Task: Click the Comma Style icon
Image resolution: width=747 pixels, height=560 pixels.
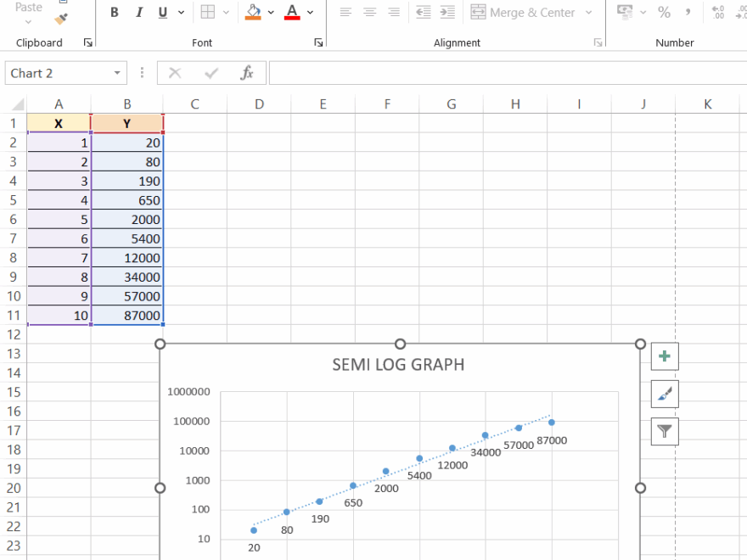Action: 688,13
